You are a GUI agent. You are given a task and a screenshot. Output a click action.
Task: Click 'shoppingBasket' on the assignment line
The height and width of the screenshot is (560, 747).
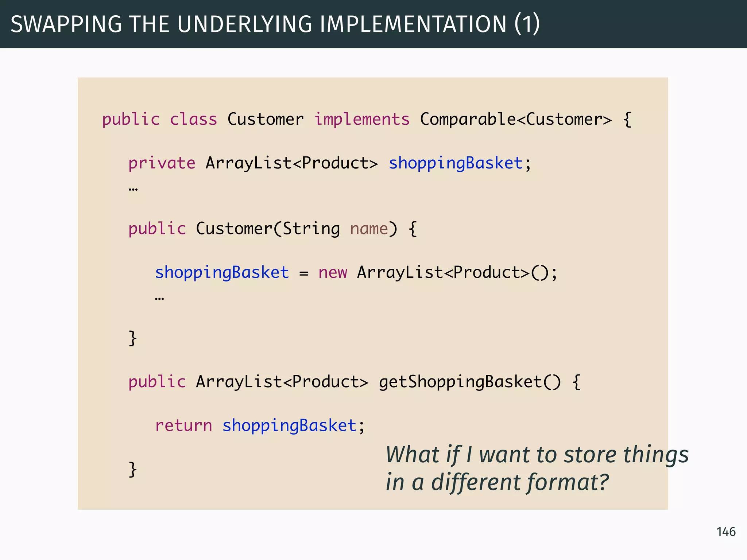coord(222,273)
